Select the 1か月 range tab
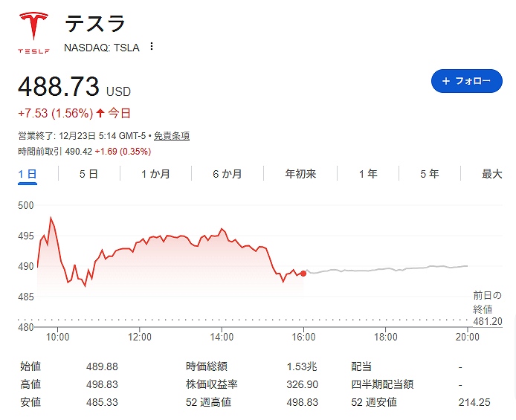This screenshot has width=516, height=420. click(x=155, y=174)
